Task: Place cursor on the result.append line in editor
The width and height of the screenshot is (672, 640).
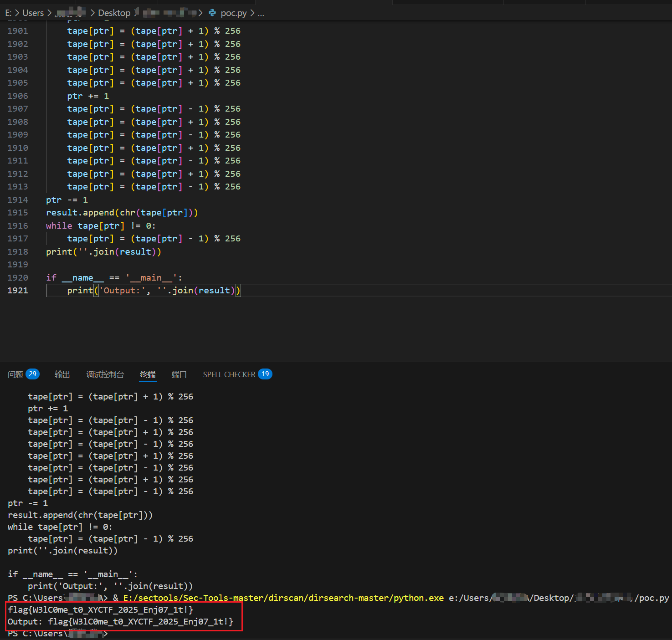Action: tap(122, 213)
